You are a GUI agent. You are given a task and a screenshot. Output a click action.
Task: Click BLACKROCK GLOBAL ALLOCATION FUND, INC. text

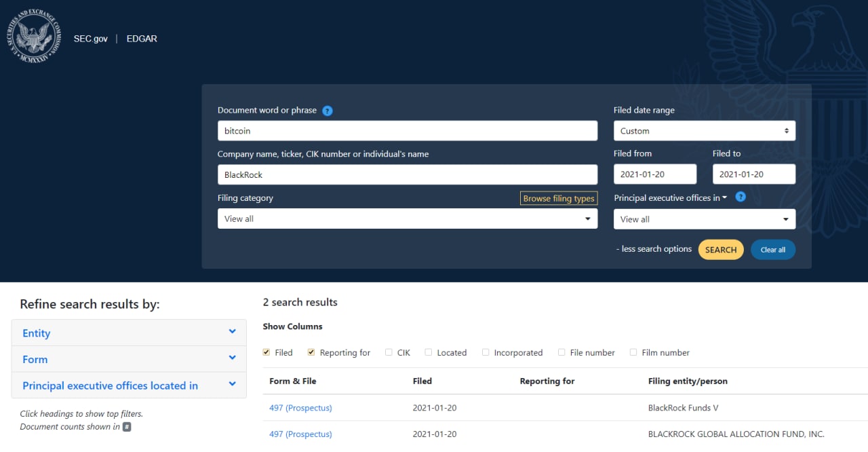pos(736,434)
